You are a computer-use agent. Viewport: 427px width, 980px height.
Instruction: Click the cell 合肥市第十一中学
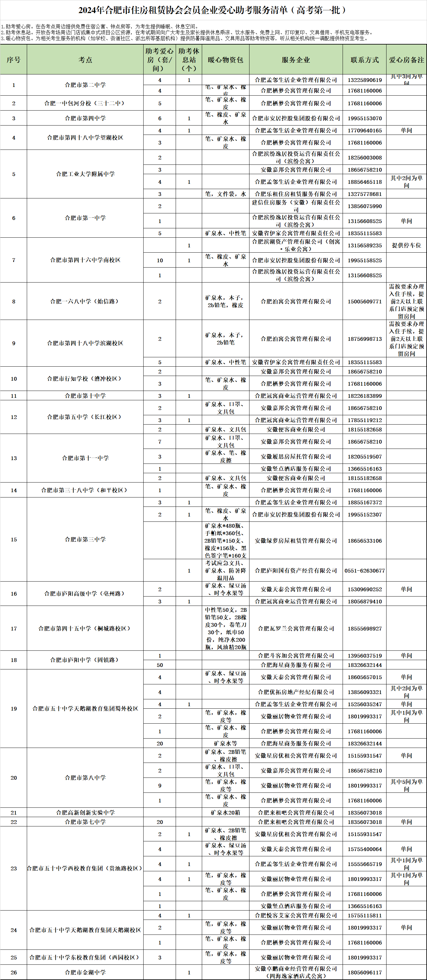[85, 458]
